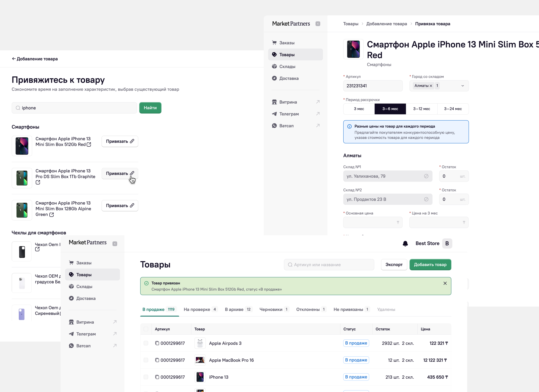
Task: Dismiss the Товар привязан notification
Action: pyautogui.click(x=445, y=283)
